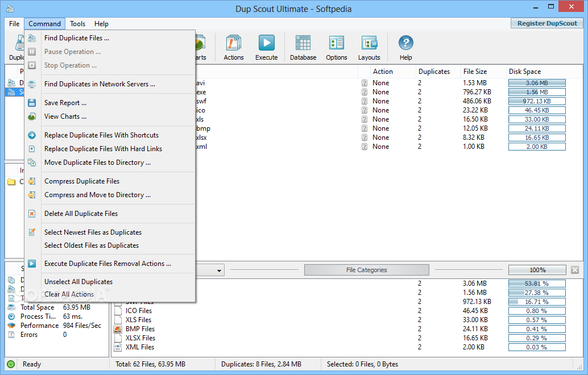Click the Process Time clock icon

[11, 316]
